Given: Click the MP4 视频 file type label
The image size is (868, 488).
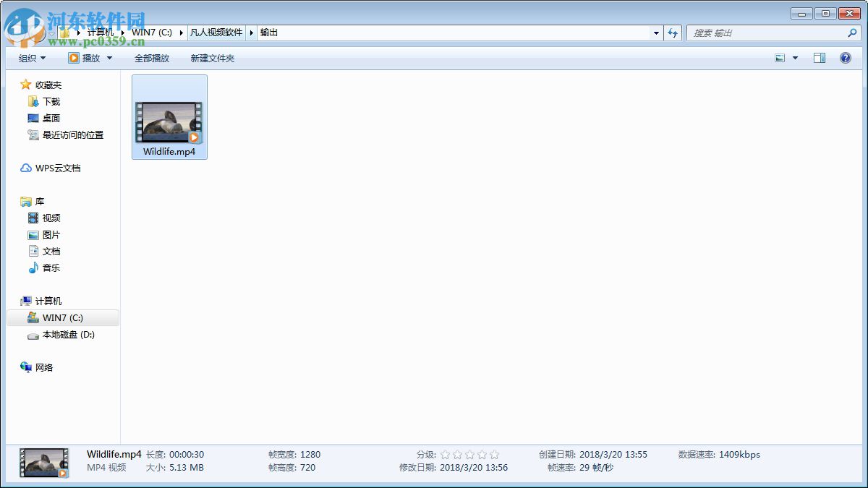Looking at the screenshot, I should (106, 468).
